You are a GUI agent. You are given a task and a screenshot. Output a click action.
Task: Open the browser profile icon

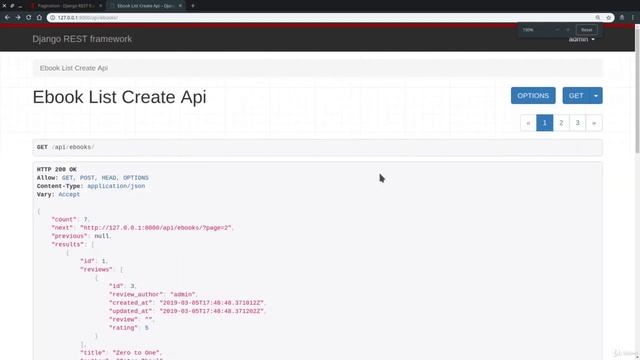click(622, 18)
